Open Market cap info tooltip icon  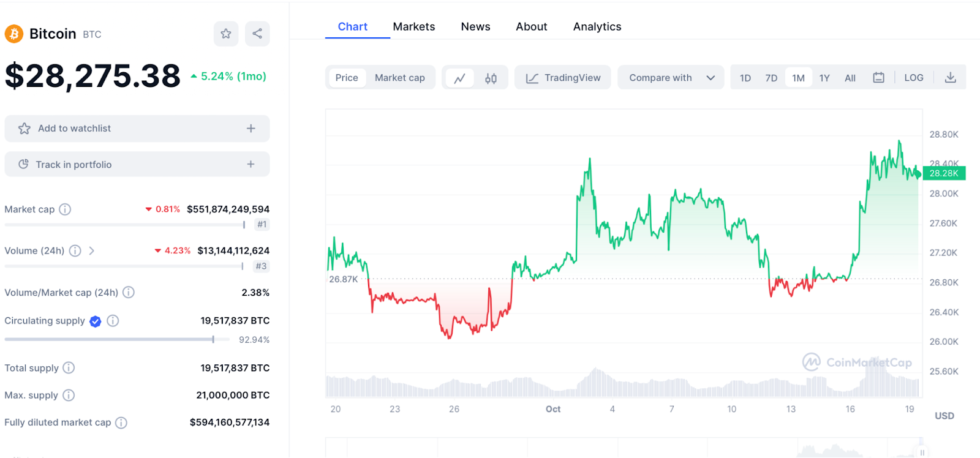[65, 209]
